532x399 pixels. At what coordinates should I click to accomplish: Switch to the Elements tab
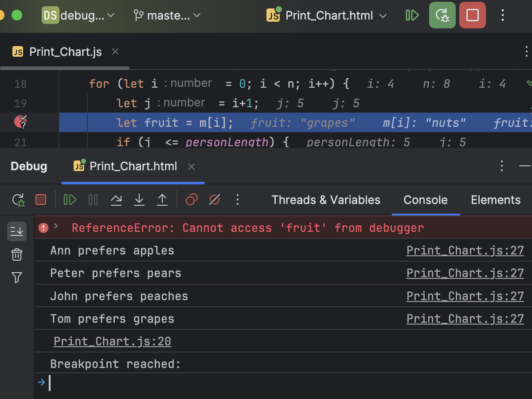495,199
